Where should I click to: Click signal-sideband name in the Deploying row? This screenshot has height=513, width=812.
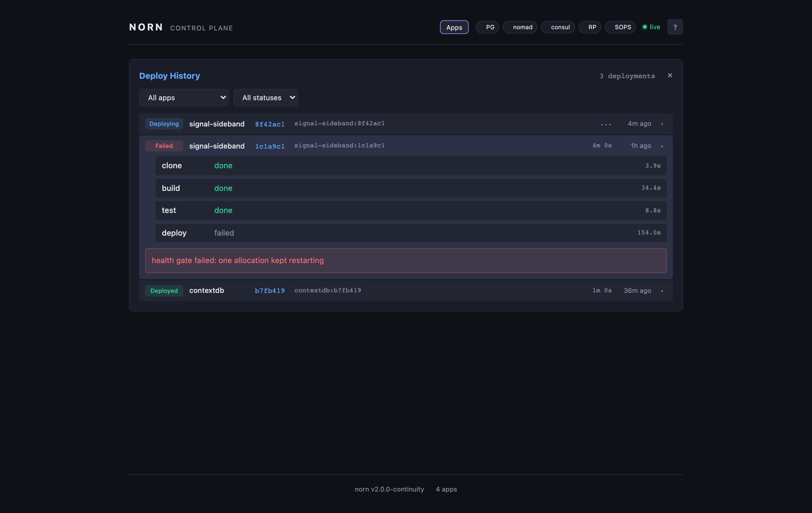tap(217, 124)
